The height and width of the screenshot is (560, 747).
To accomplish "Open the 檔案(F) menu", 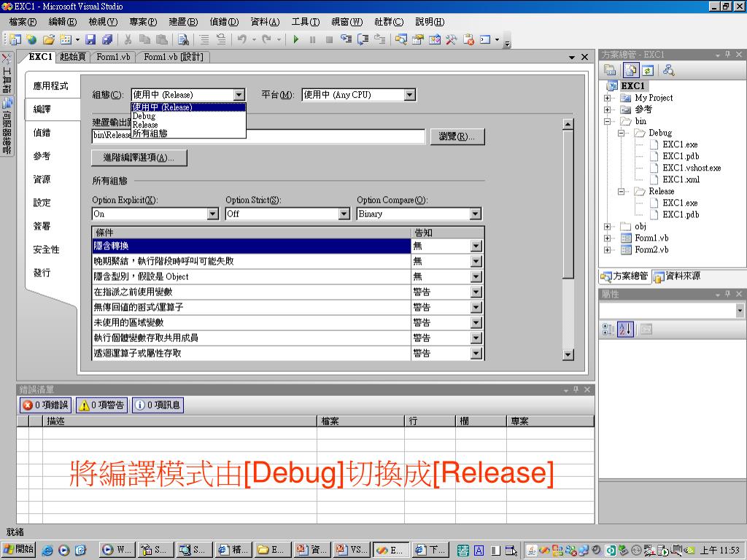I will click(23, 22).
